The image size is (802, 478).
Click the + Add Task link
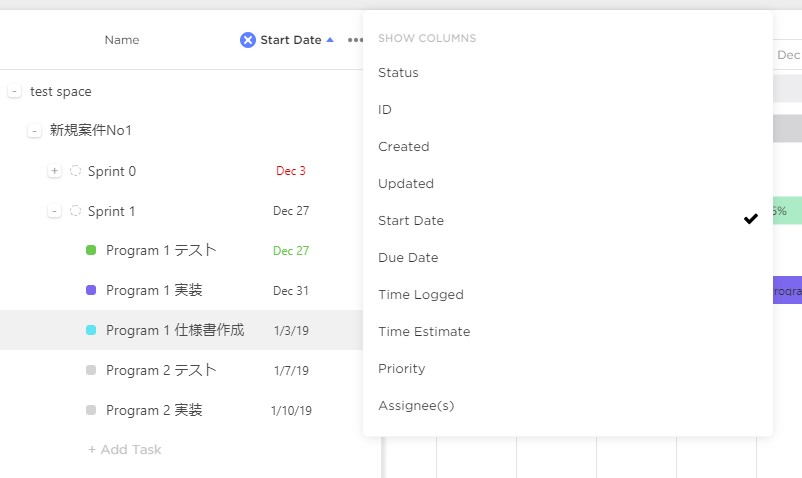(x=125, y=449)
